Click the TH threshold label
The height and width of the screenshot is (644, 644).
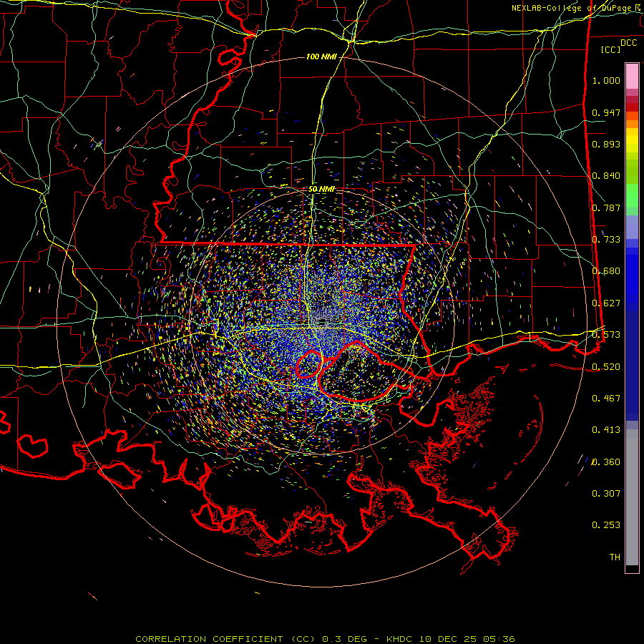615,557
